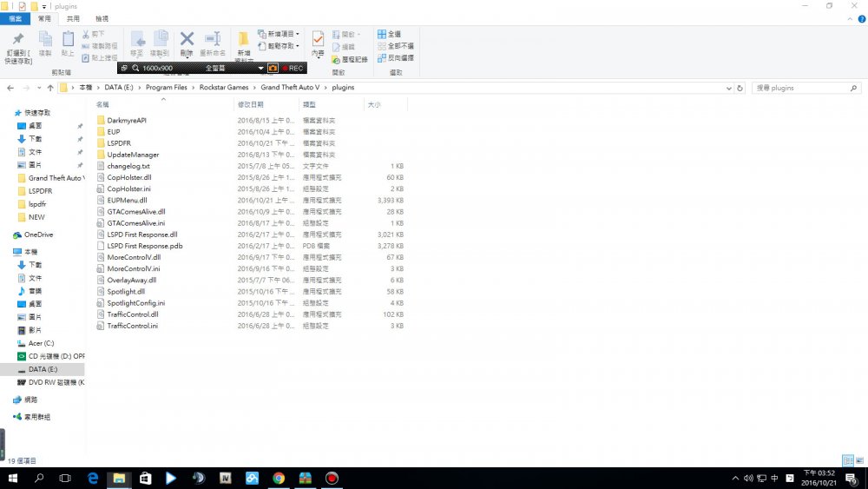Sort by the Name (名稱) column header
868x489 pixels.
click(x=163, y=105)
